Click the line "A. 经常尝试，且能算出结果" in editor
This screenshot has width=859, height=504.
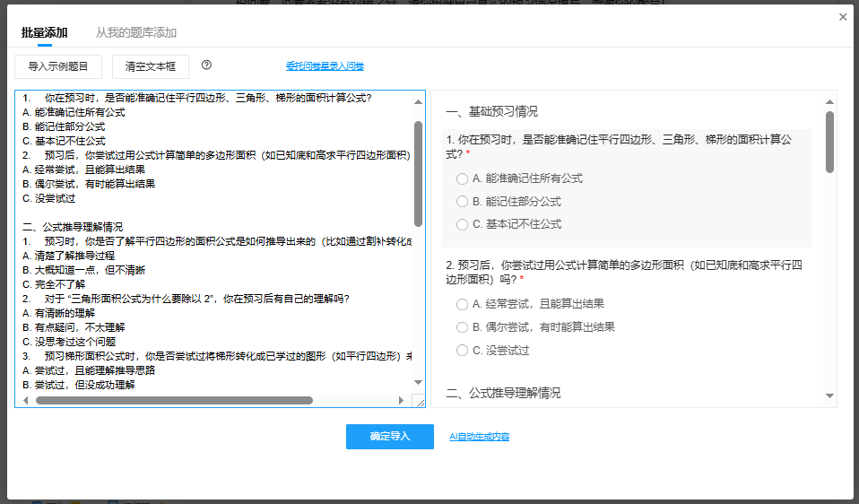83,169
